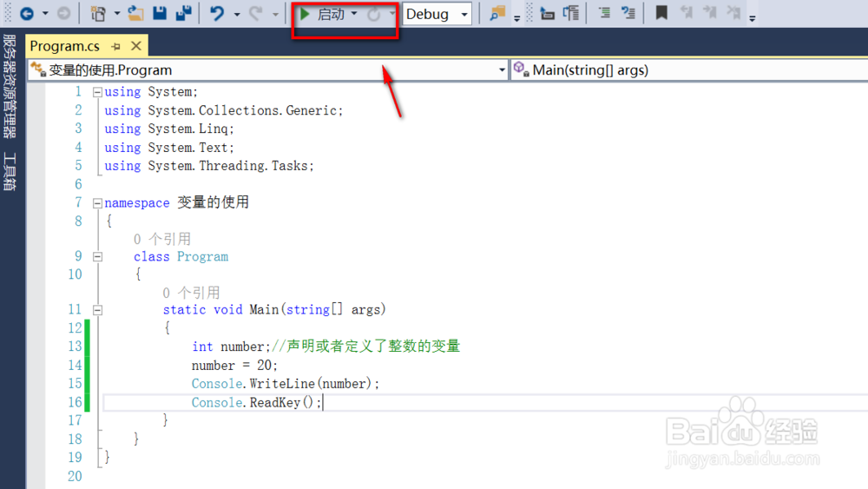Screen dimensions: 868x489
Task: Open the 服务器资源管理器 side panel tab
Action: [x=10, y=86]
